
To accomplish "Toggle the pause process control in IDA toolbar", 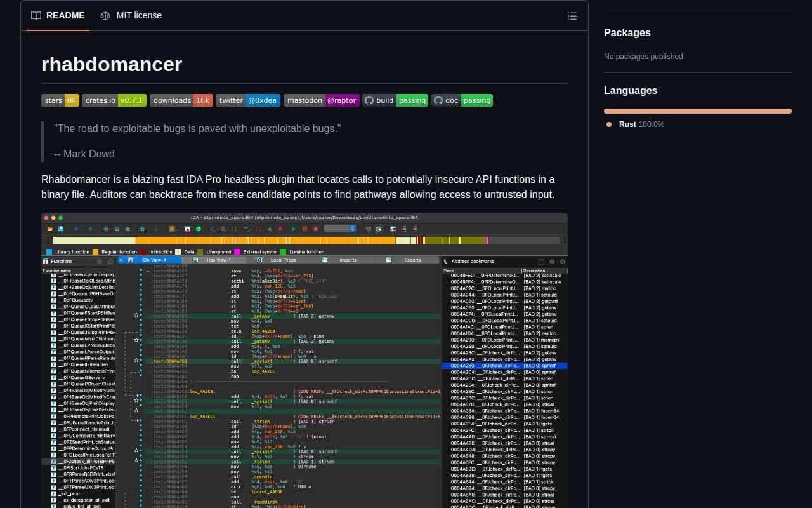I will [304, 229].
